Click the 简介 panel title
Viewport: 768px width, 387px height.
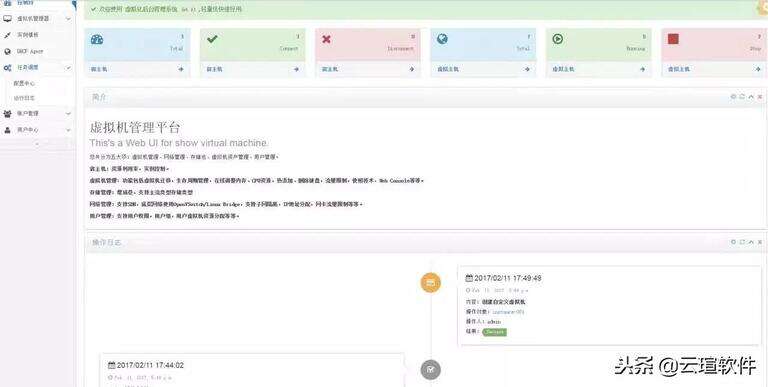click(x=99, y=97)
